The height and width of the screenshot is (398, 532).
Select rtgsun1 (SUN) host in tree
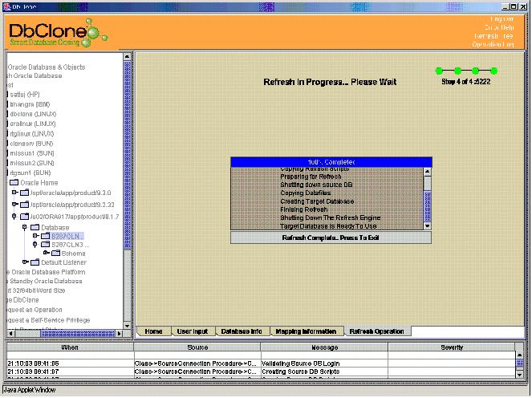tap(30, 173)
